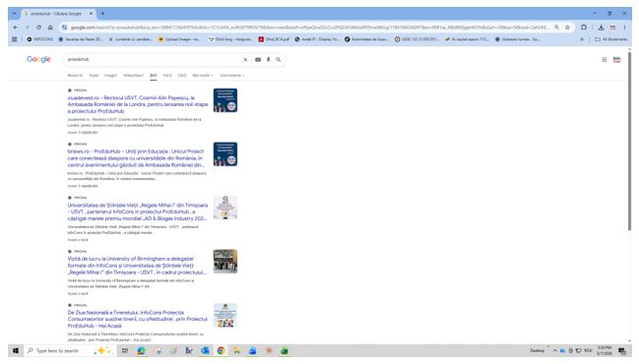This screenshot has width=639, height=364.
Task: Switch to the Cărți books tab
Action: [182, 76]
